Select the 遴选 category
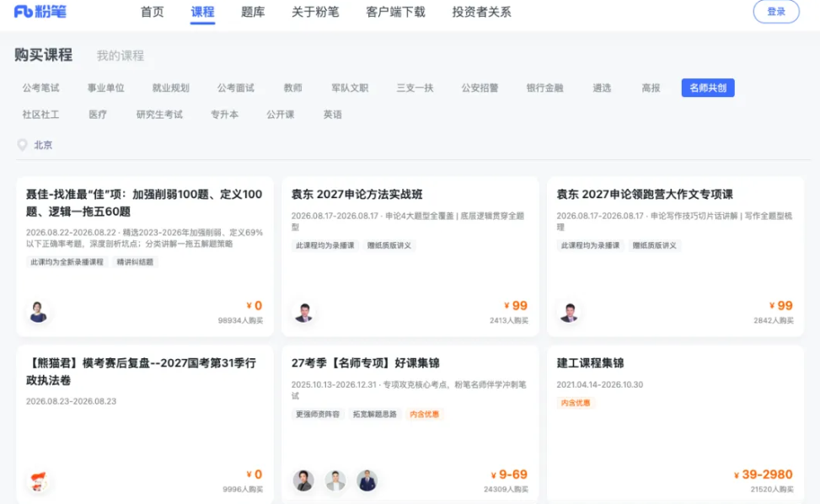Viewport: 820px width, 504px height. (x=602, y=88)
